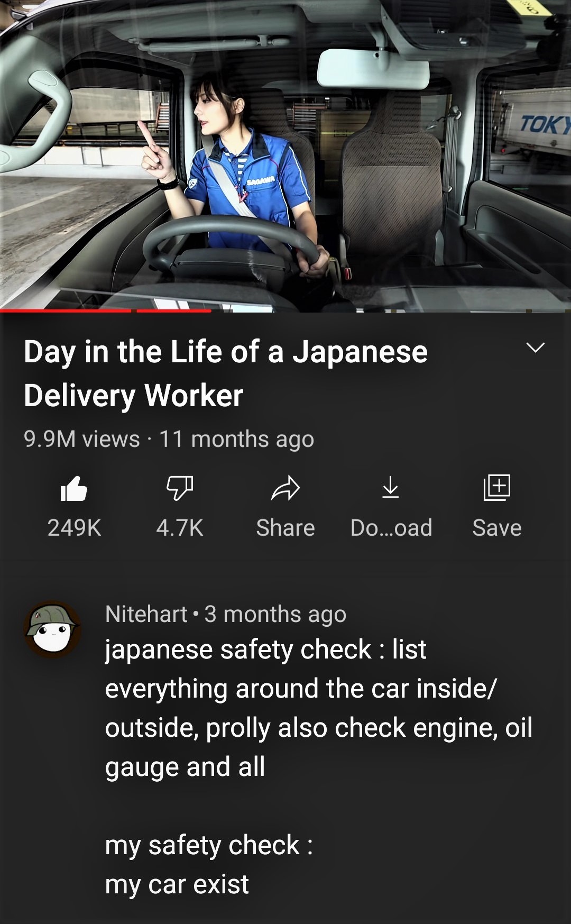Click the Share label

[x=285, y=528]
